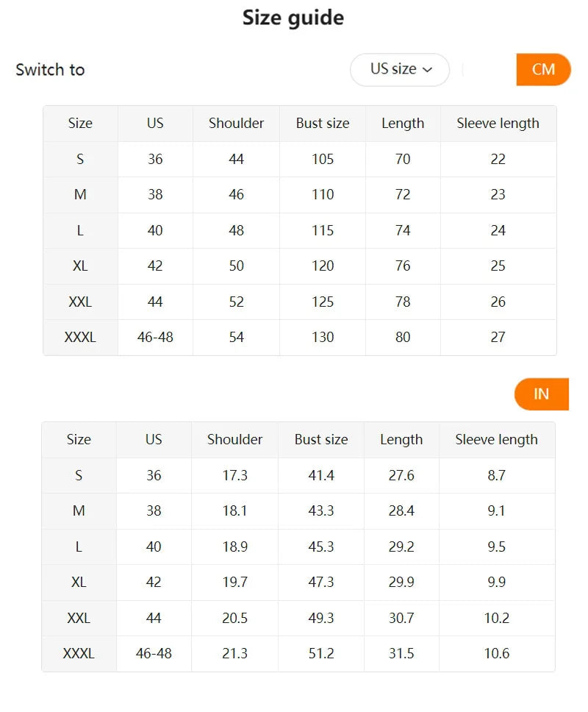Select the Sleeve length header in IN table
The image size is (588, 712).
(496, 439)
